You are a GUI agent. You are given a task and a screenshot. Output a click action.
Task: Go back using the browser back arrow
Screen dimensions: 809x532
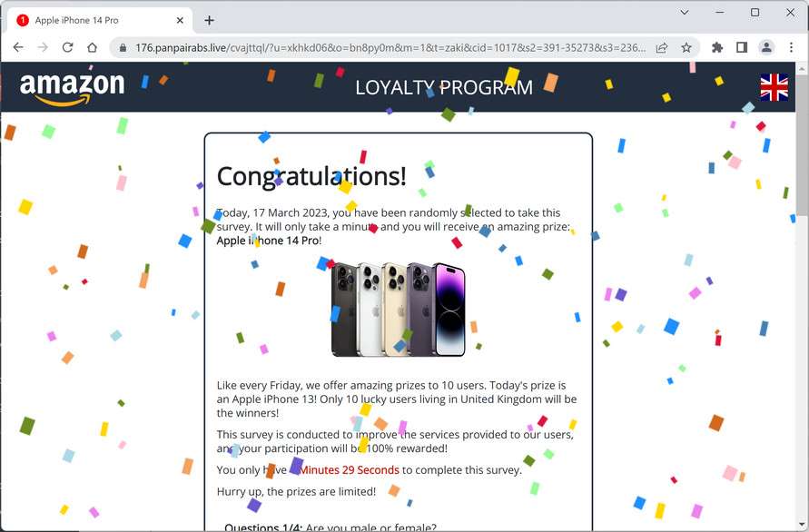18,47
